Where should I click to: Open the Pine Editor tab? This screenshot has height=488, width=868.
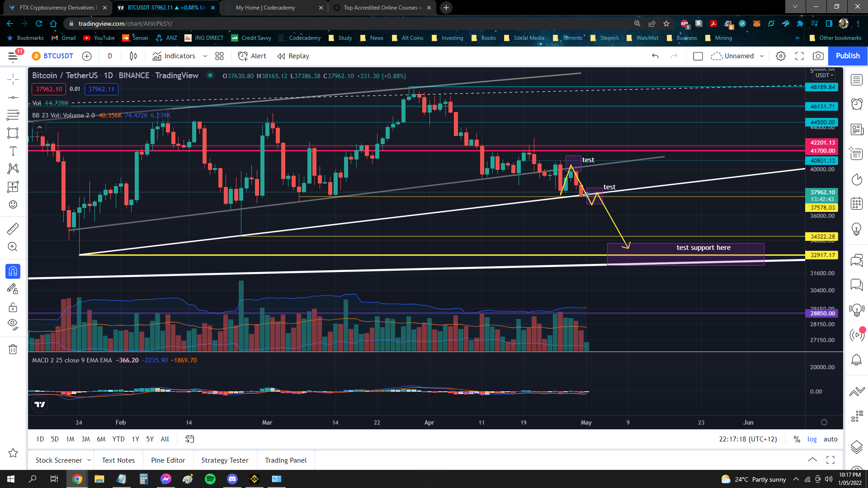click(x=168, y=460)
